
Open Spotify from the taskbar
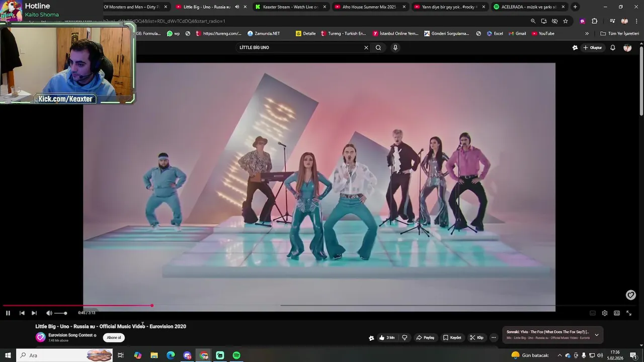click(x=236, y=355)
